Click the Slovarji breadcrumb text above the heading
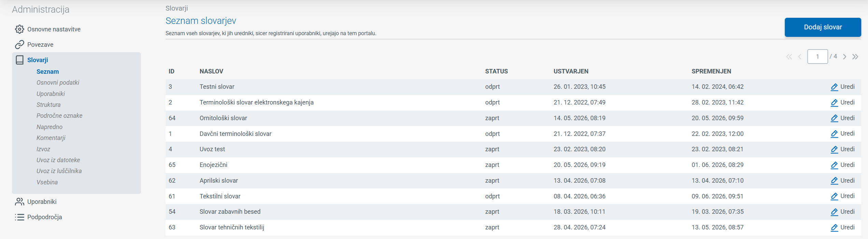This screenshot has width=868, height=239. [176, 8]
